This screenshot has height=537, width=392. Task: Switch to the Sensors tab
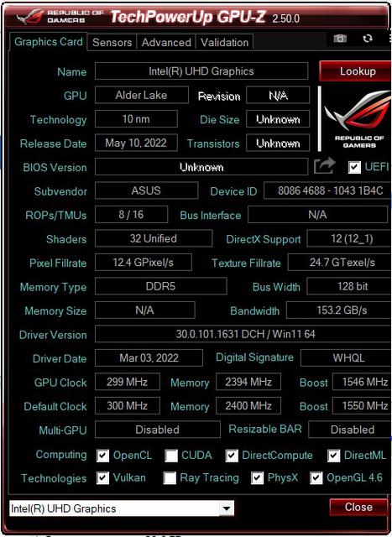pyautogui.click(x=112, y=43)
